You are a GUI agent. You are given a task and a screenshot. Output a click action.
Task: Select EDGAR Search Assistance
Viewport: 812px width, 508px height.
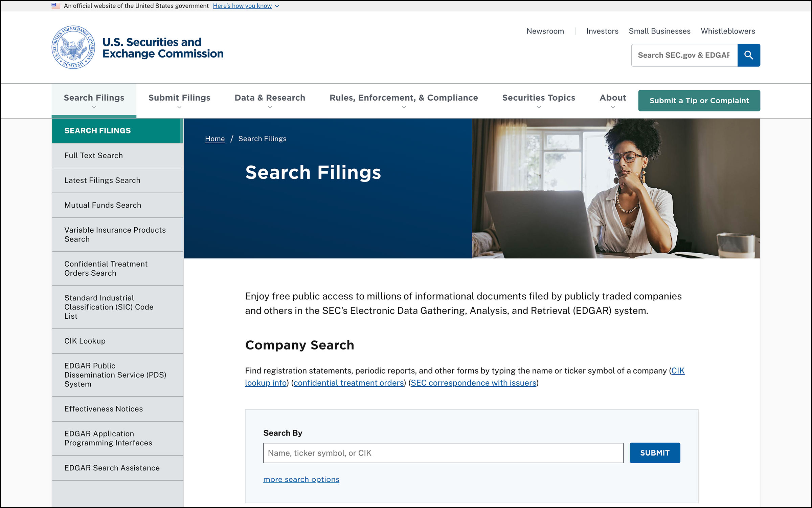coord(112,468)
